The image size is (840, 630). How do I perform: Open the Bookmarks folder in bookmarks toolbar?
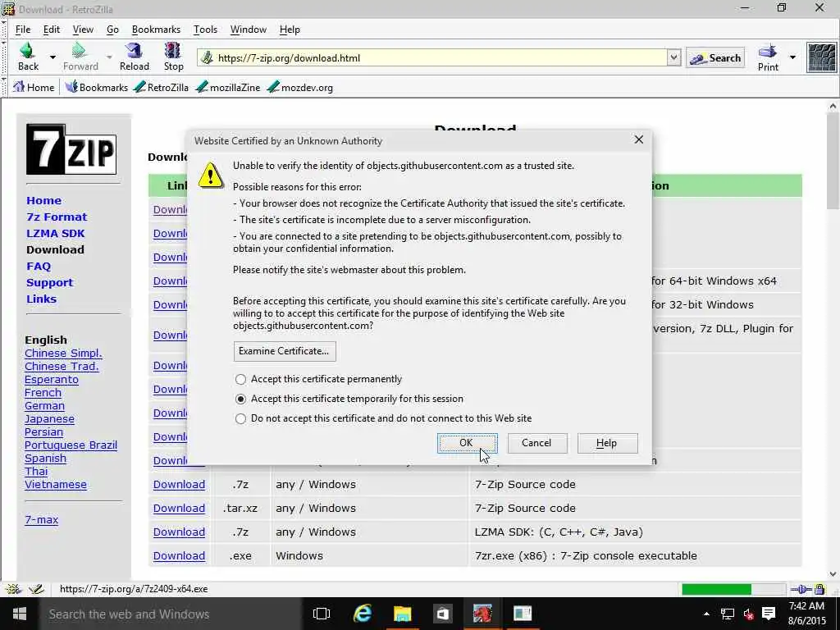click(x=97, y=87)
